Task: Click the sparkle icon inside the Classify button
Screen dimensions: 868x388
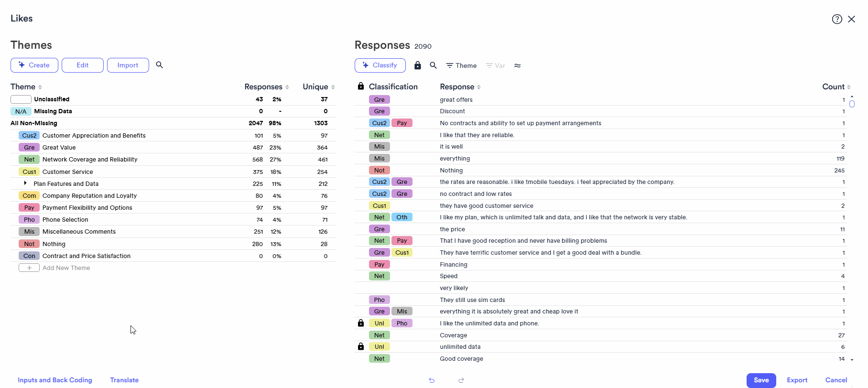Action: pos(366,65)
